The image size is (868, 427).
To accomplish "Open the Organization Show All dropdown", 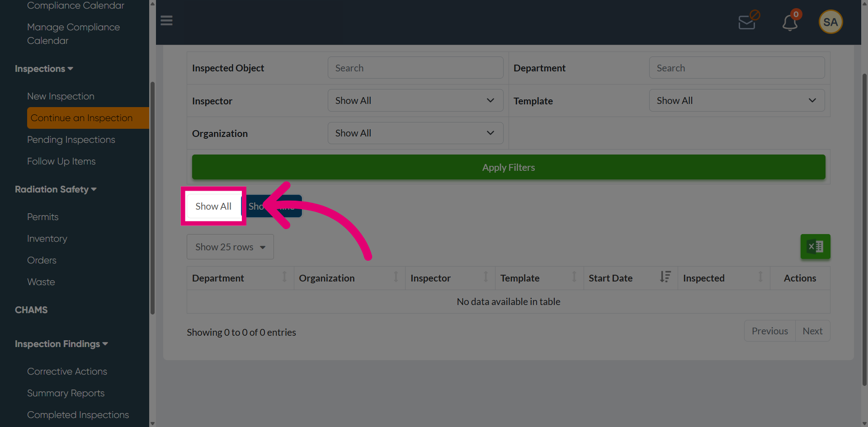I will tap(415, 133).
